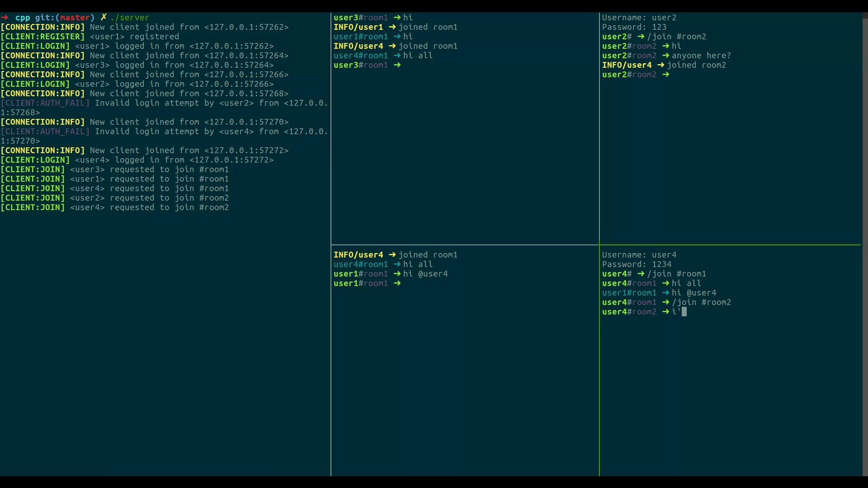The image size is (868, 488).
Task: Click 'Username: user2' line in the top-right pane
Action: (x=639, y=18)
